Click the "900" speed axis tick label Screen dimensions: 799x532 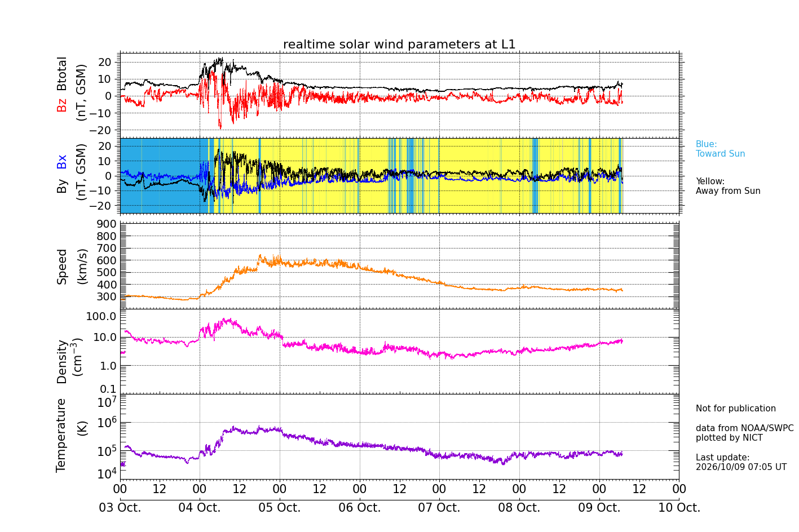tap(107, 224)
